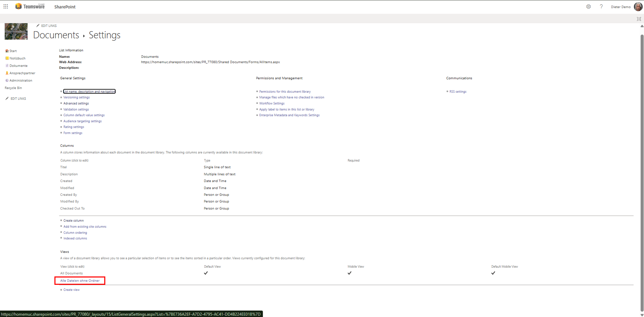Click the site logo thumbnail image
The width and height of the screenshot is (644, 317).
[x=16, y=32]
